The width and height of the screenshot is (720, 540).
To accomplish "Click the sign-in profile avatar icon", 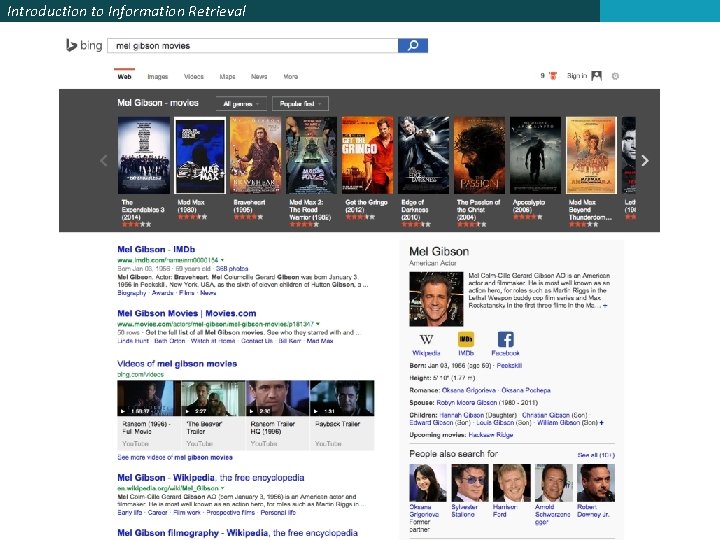I will point(596,76).
